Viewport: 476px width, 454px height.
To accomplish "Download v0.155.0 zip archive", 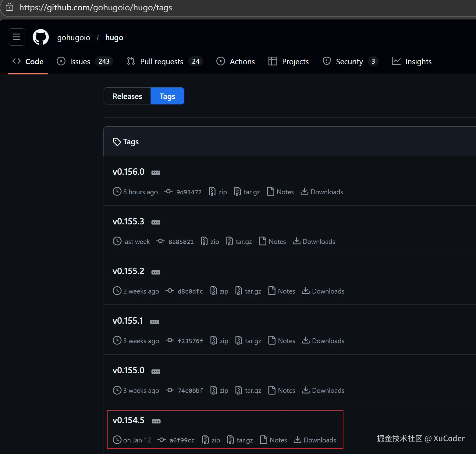I will coord(219,390).
